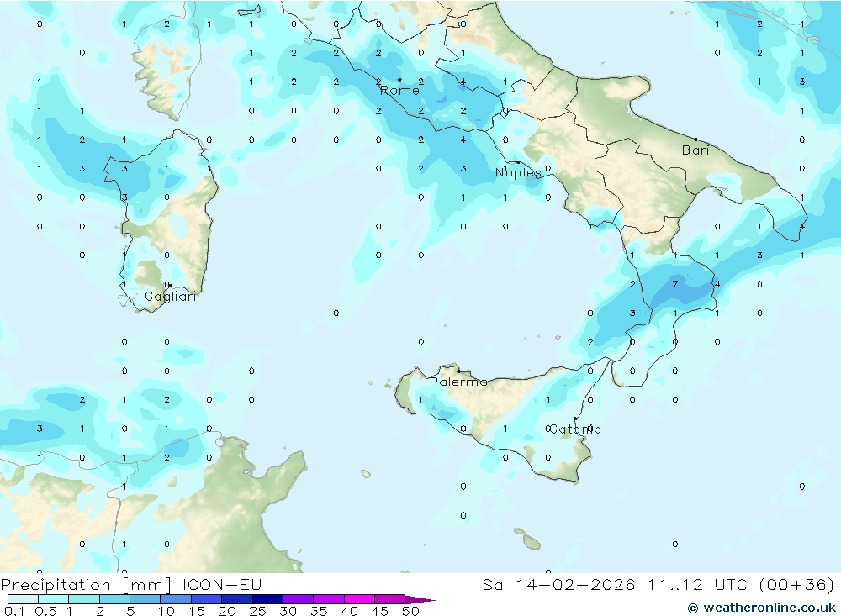Viewport: 841px width, 616px height.
Task: Select the 2–5 mm legend color swatch
Action: [x=114, y=599]
